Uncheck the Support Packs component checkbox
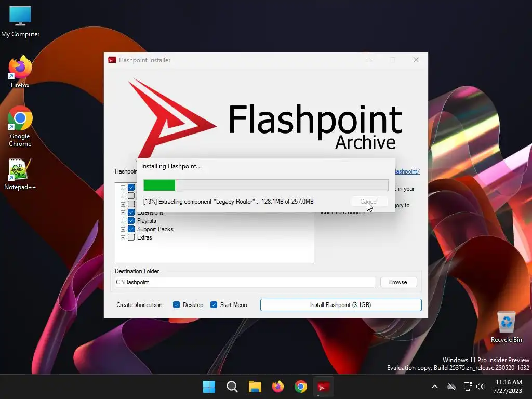This screenshot has width=532, height=399. click(131, 229)
